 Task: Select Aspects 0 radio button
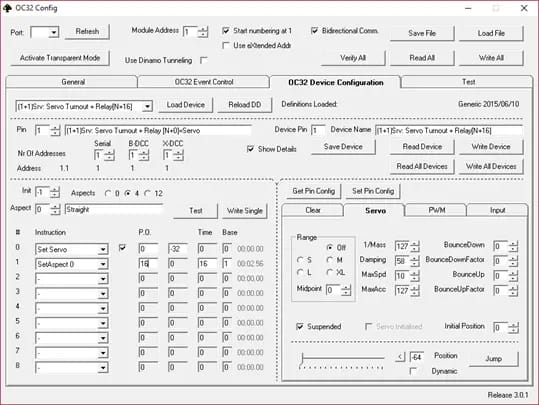(x=108, y=194)
